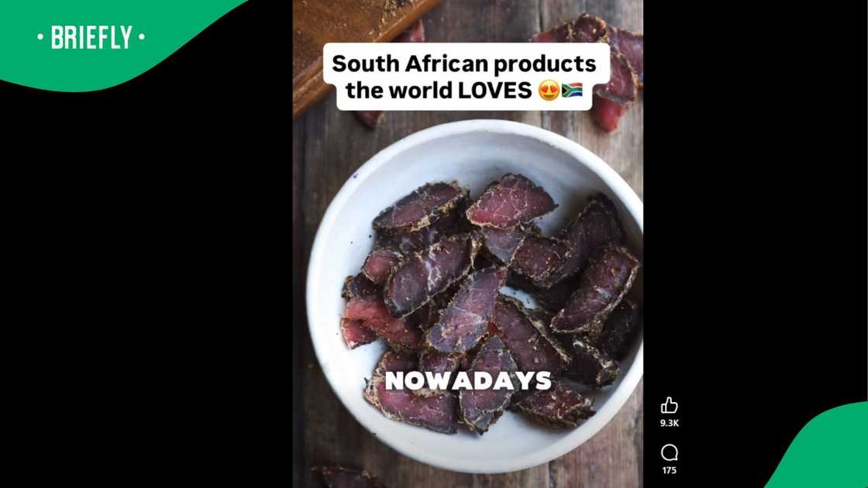This screenshot has height=488, width=868.
Task: Open comments via speech bubble icon
Action: tap(670, 452)
